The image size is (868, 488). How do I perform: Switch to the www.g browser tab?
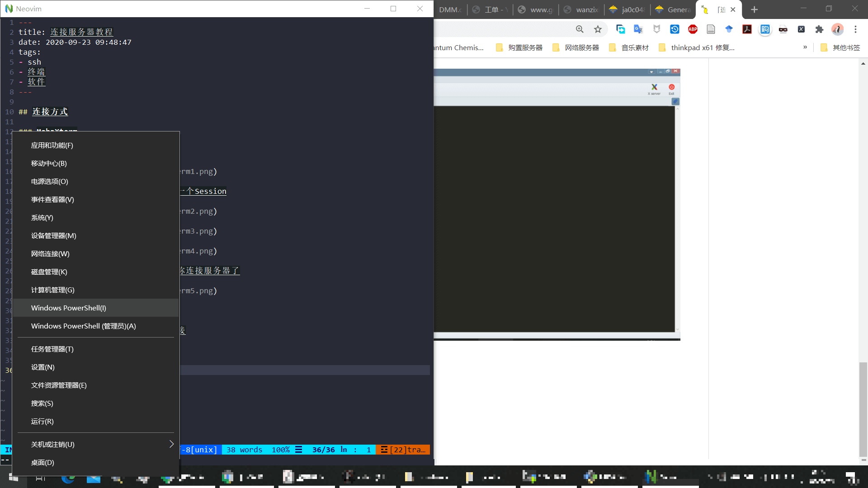tap(536, 9)
